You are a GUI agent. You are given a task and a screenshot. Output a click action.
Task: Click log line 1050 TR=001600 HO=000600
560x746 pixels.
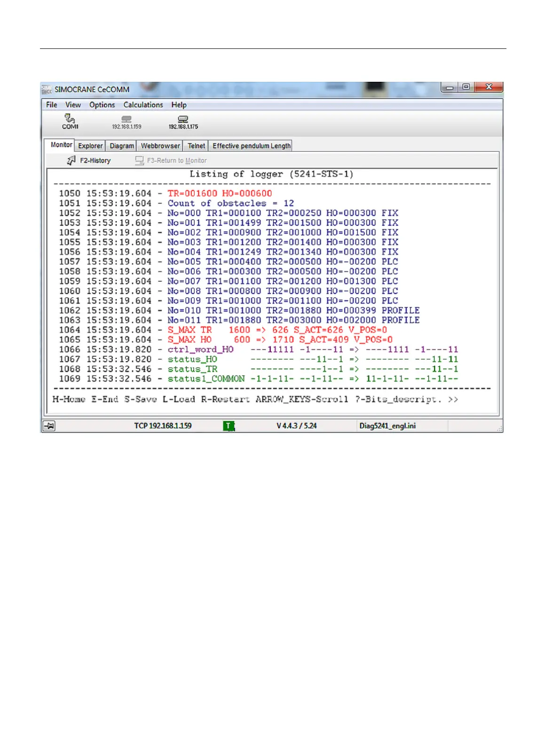(166, 194)
